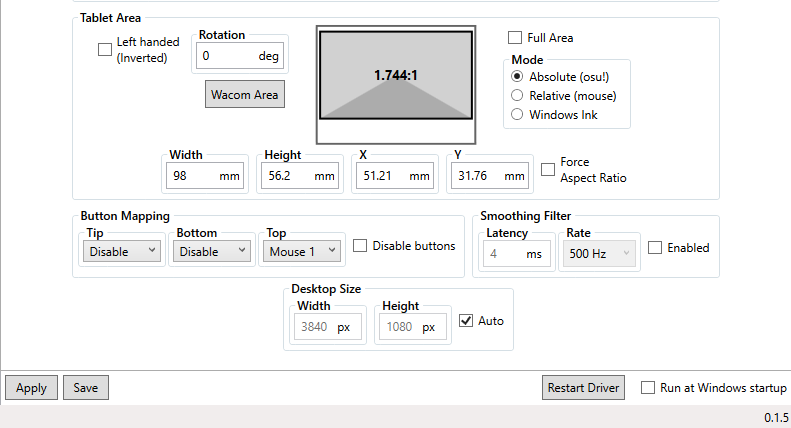This screenshot has height=428, width=791.
Task: Click the Wacom Area button
Action: point(245,95)
